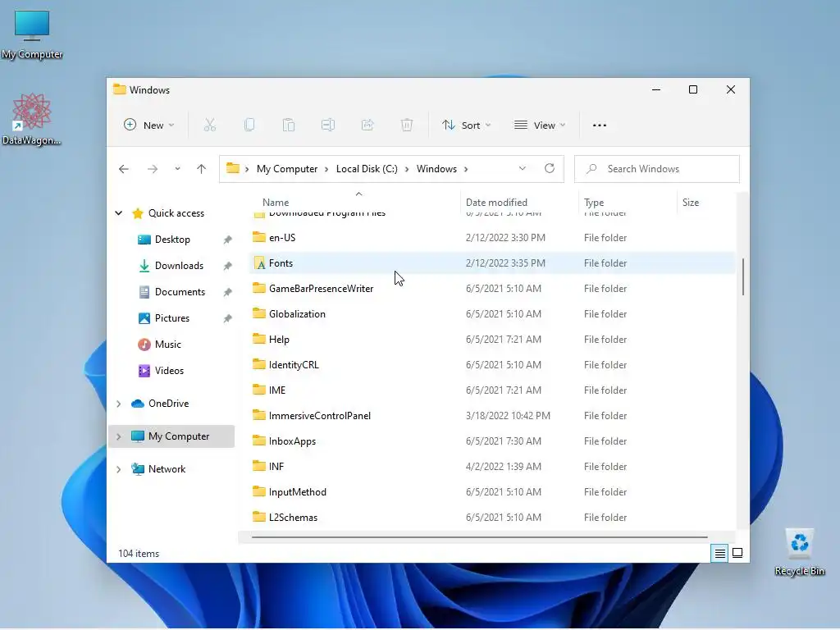Click chevron after Windows in address bar
840x630 pixels.
(x=466, y=169)
